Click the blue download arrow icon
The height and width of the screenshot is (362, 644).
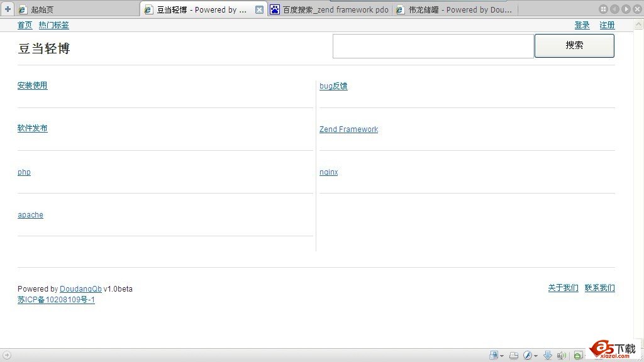pyautogui.click(x=548, y=355)
